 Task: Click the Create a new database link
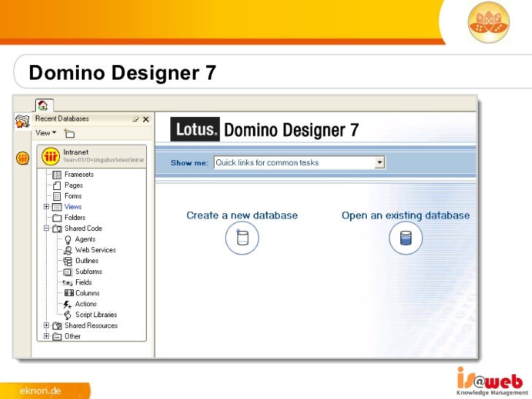coord(242,216)
